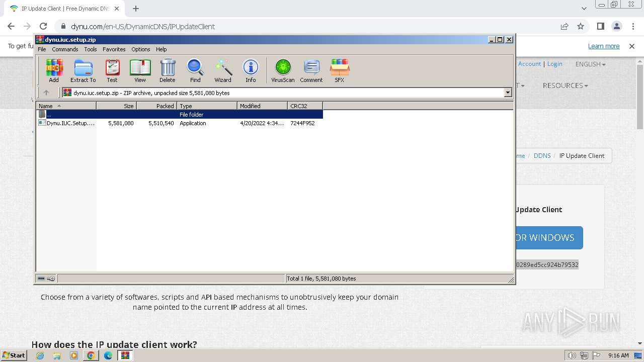Click the 7244F952 CRC32 value
This screenshot has height=362, width=644.
click(302, 123)
